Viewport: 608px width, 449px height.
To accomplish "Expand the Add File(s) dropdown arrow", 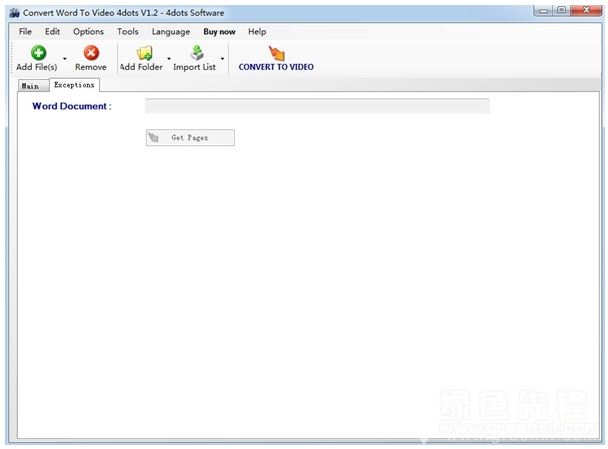I will click(65, 59).
